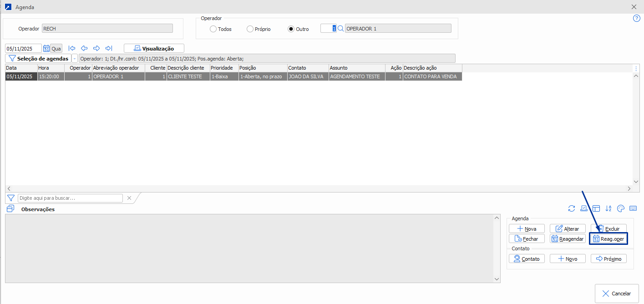The width and height of the screenshot is (644, 304).
Task: Select the 1-Aberta, no prazo cell
Action: click(x=263, y=76)
